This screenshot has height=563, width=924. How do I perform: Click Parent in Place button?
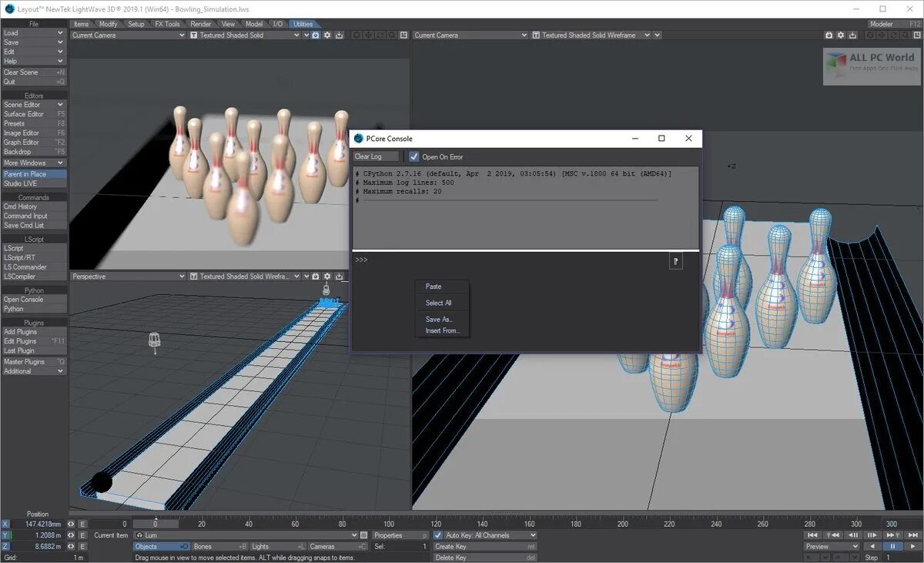click(33, 175)
